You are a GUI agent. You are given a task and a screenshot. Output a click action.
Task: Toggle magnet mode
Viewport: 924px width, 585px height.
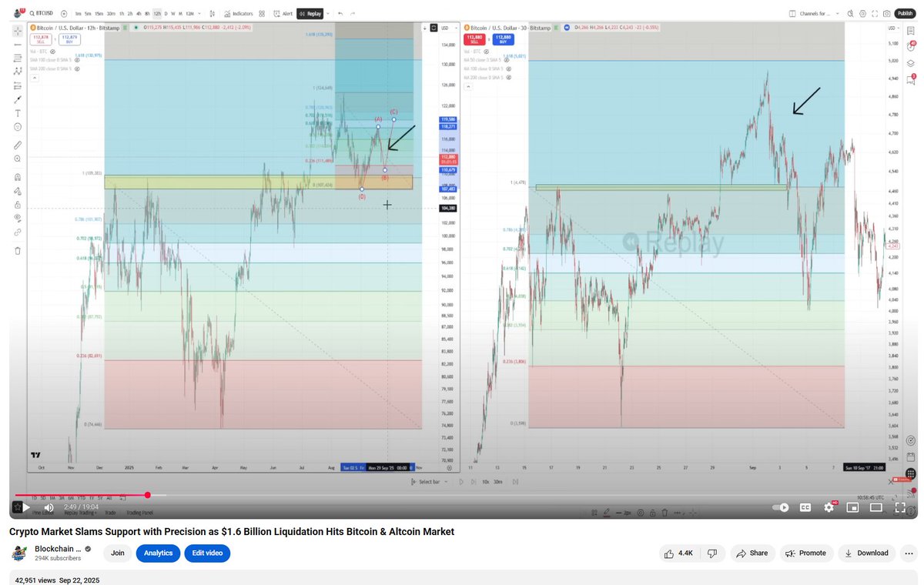click(x=18, y=177)
